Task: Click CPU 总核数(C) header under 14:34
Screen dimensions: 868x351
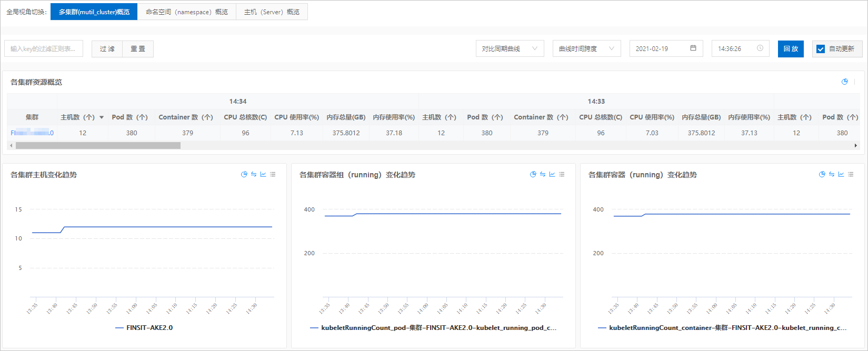Action: click(245, 117)
